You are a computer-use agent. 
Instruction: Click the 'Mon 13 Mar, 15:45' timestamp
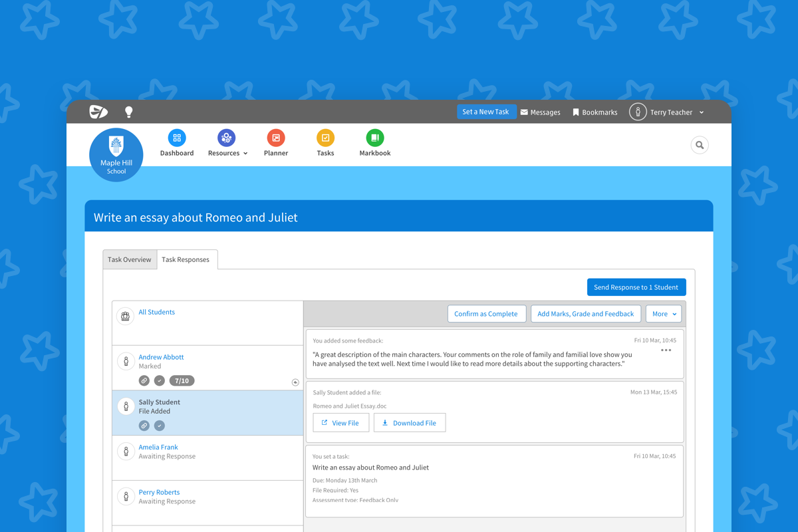(x=654, y=392)
